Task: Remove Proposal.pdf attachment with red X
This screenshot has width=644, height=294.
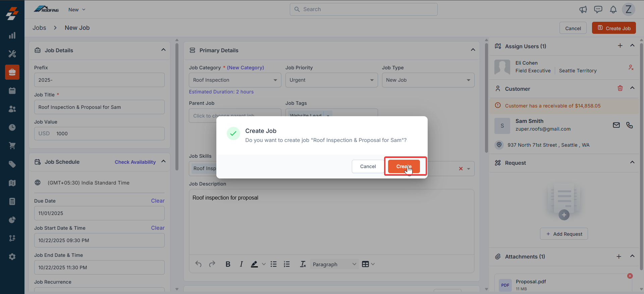Action: point(630,276)
